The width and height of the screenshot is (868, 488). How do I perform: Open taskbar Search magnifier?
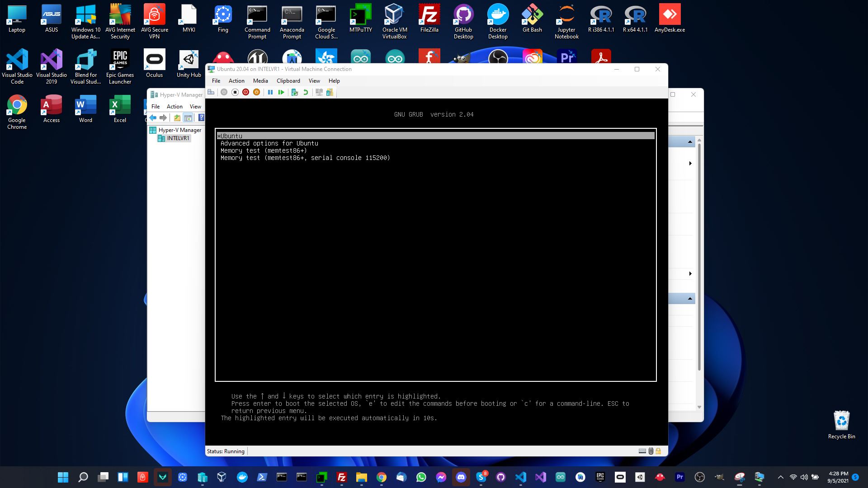tap(83, 477)
